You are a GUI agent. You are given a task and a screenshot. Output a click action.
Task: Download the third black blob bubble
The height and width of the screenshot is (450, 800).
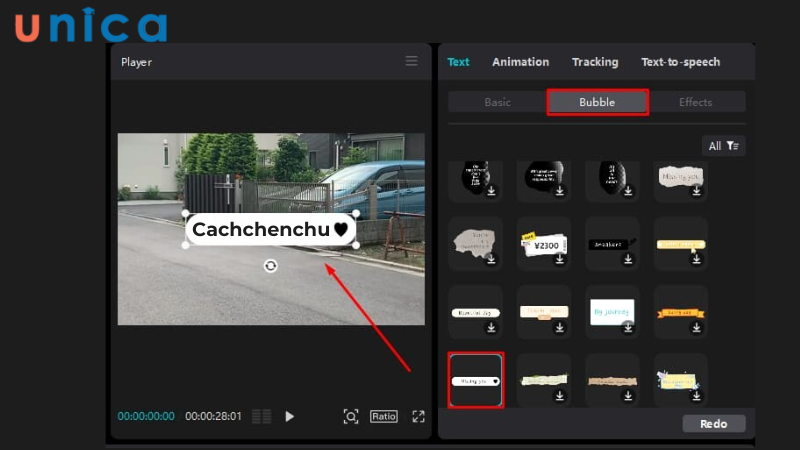[x=628, y=191]
